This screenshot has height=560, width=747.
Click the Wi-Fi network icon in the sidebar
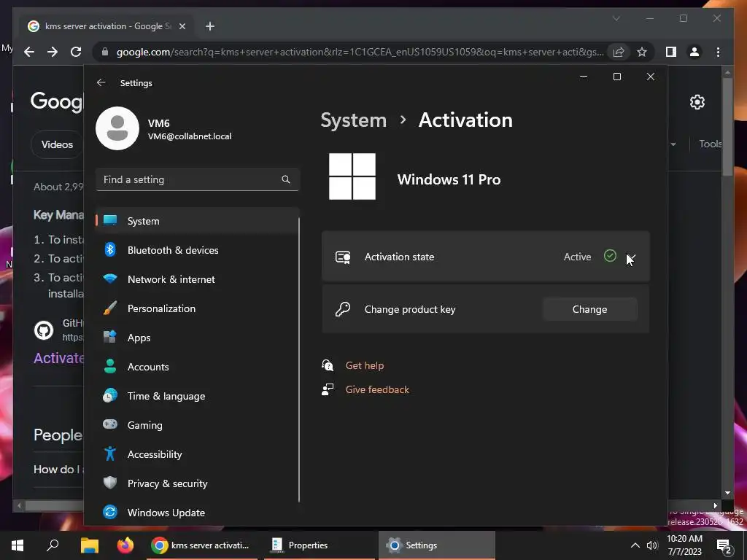coord(110,279)
